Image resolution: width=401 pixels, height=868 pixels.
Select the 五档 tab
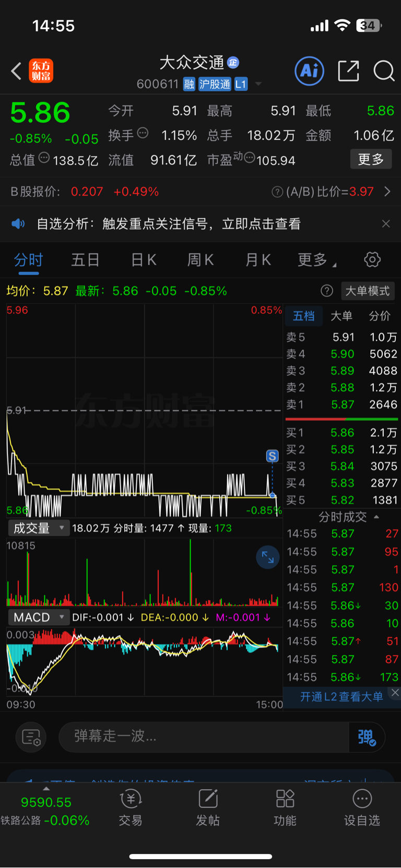(x=303, y=316)
